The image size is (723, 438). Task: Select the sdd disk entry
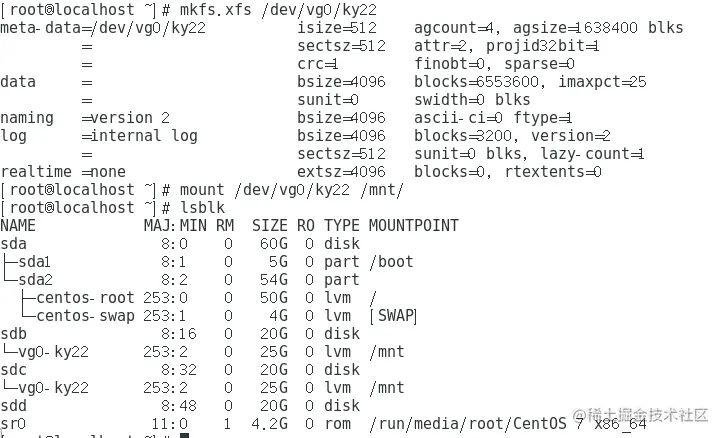(x=14, y=405)
